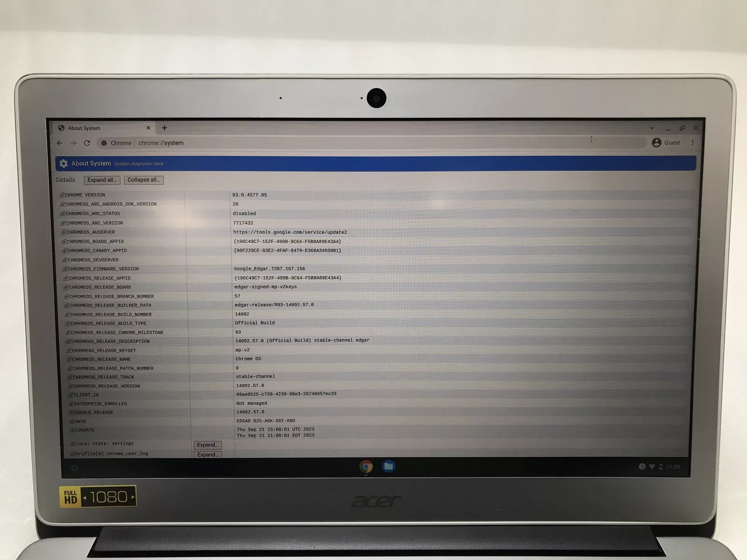Click the link icon beside CHROMEOS_CANARY_APPID

tap(64, 251)
